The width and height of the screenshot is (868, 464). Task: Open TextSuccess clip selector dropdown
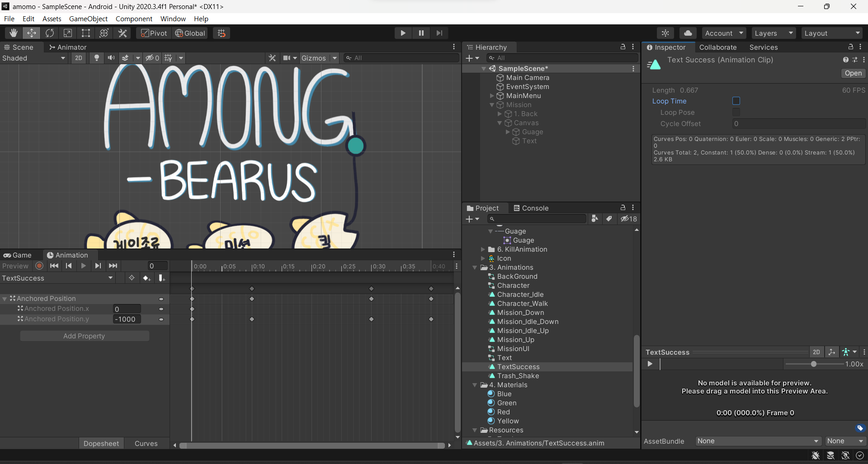point(57,278)
